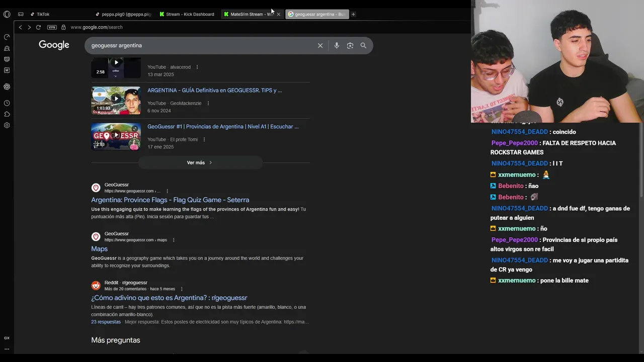Image resolution: width=644 pixels, height=362 pixels.
Task: Switch to the peppa.piig0 tab
Action: (x=124, y=14)
